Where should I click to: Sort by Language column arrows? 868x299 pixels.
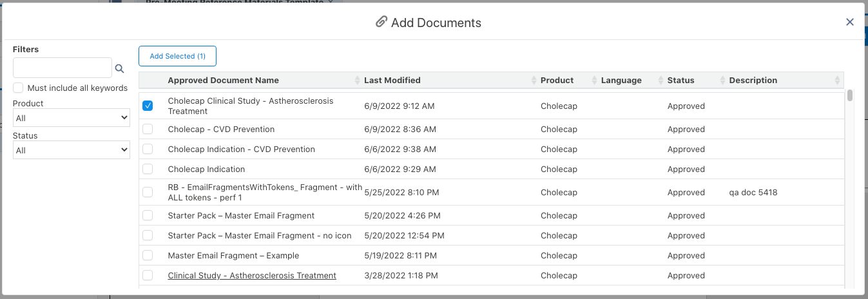coord(661,81)
